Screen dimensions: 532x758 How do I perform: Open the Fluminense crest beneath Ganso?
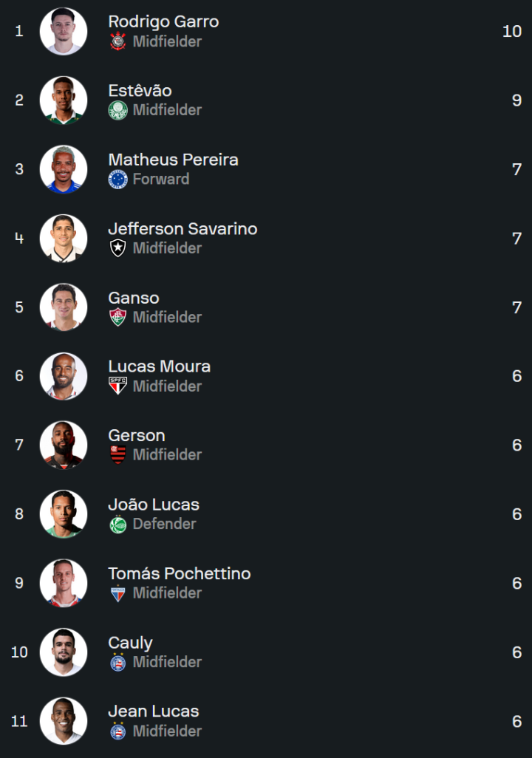117,317
